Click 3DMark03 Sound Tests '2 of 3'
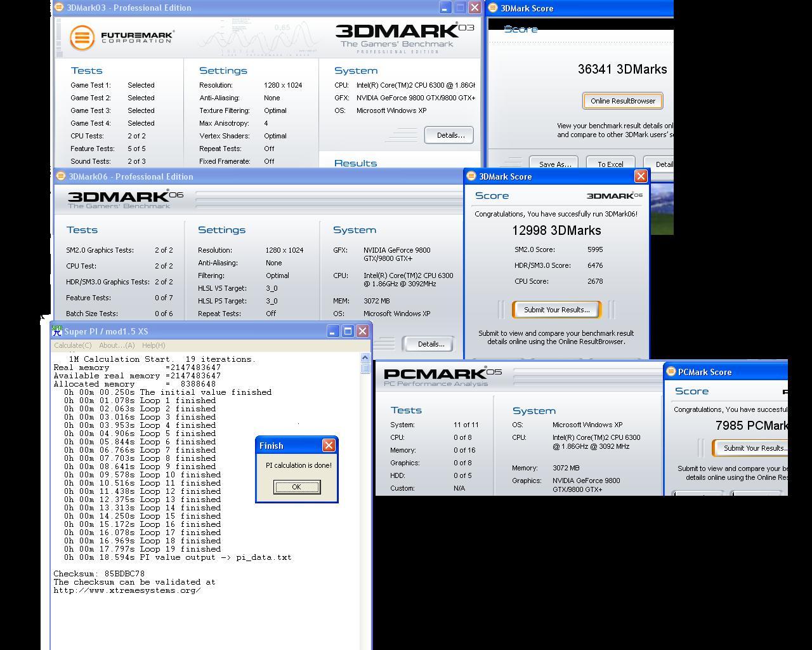Screen dimensions: 812x650 pyautogui.click(x=136, y=161)
